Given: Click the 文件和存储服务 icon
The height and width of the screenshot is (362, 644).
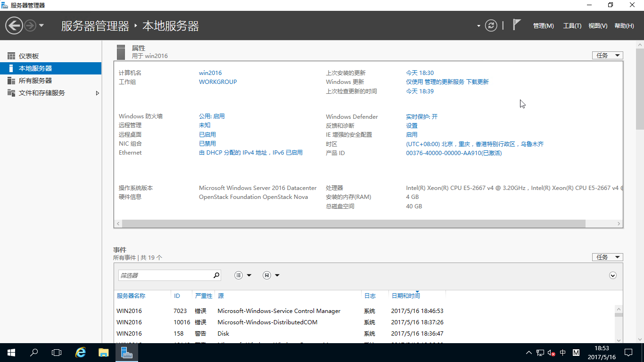Looking at the screenshot, I should (11, 93).
